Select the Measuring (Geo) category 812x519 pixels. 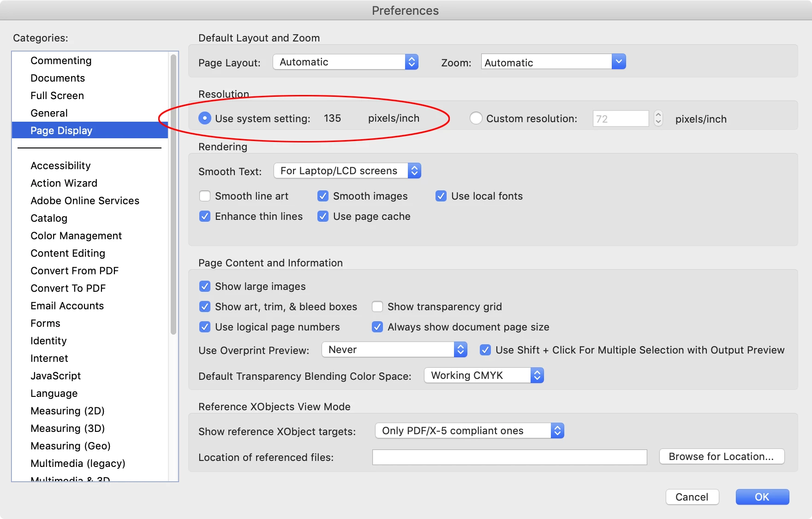(90, 446)
